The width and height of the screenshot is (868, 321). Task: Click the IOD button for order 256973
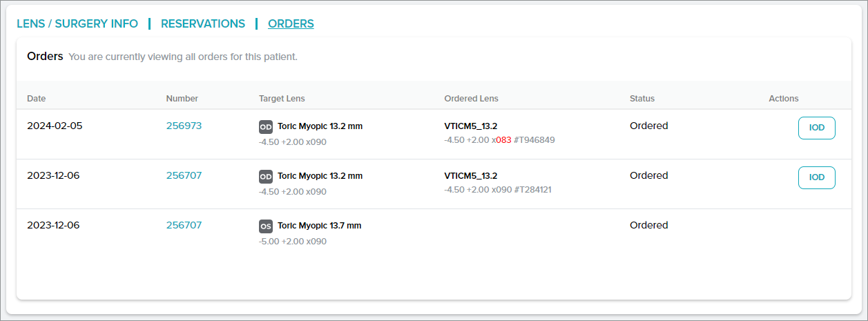click(816, 128)
